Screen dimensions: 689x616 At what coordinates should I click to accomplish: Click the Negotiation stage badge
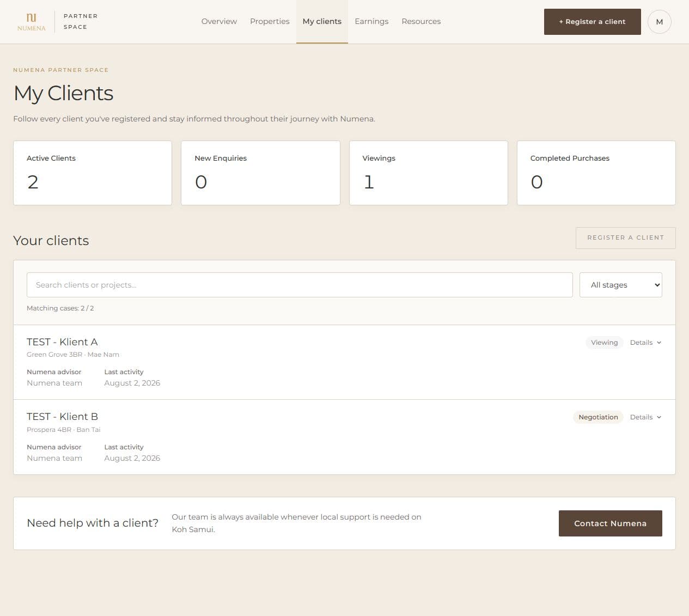click(x=598, y=417)
